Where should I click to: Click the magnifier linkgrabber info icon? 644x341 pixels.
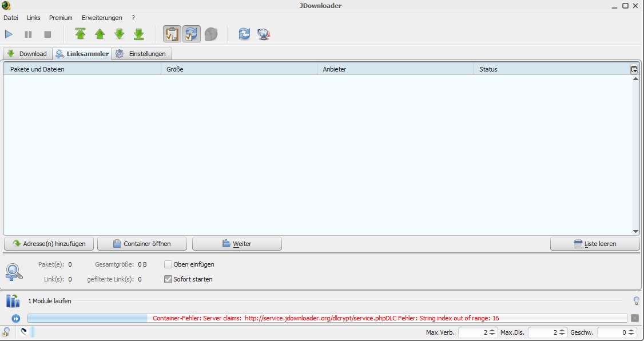pyautogui.click(x=14, y=272)
